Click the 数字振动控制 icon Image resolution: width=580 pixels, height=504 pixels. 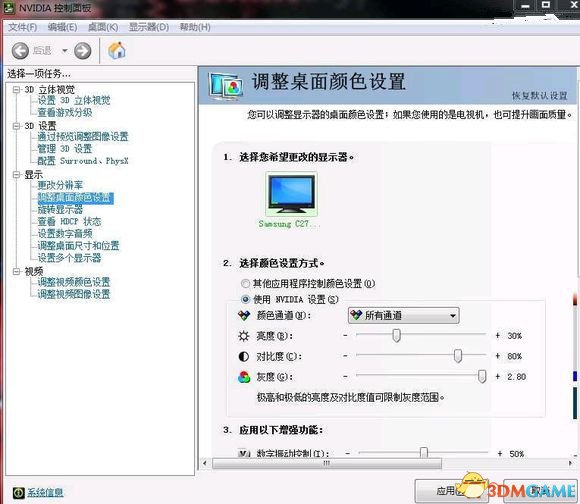click(243, 453)
